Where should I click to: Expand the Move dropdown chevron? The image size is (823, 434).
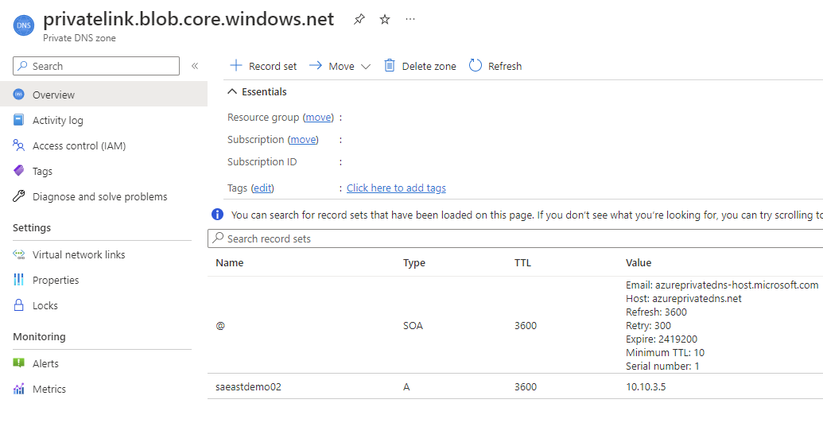pos(366,67)
